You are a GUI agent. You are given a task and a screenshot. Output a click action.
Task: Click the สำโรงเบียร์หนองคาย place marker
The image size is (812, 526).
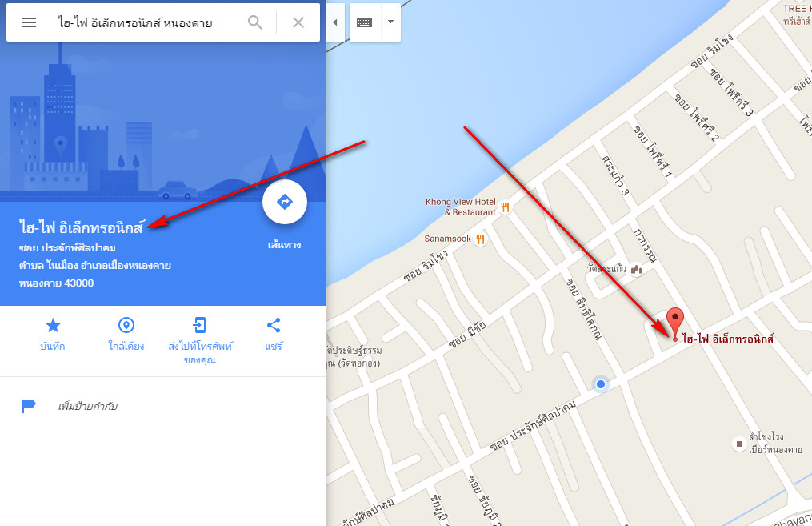[x=739, y=444]
